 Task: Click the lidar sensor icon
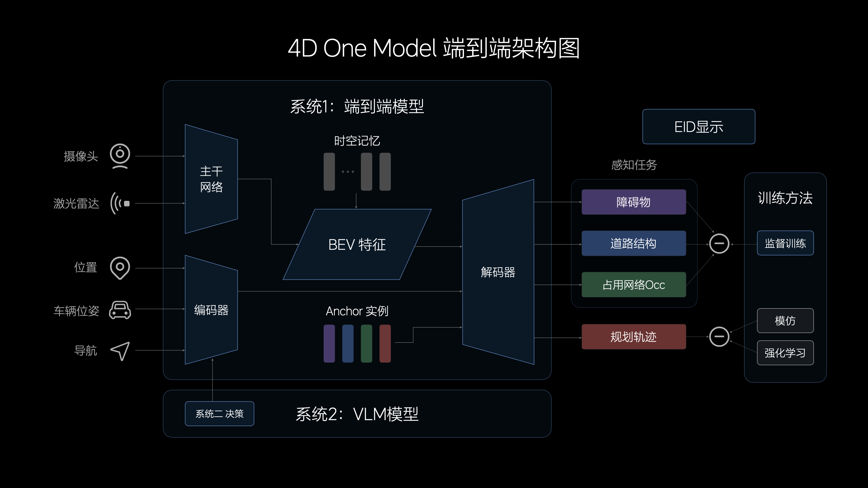[120, 203]
